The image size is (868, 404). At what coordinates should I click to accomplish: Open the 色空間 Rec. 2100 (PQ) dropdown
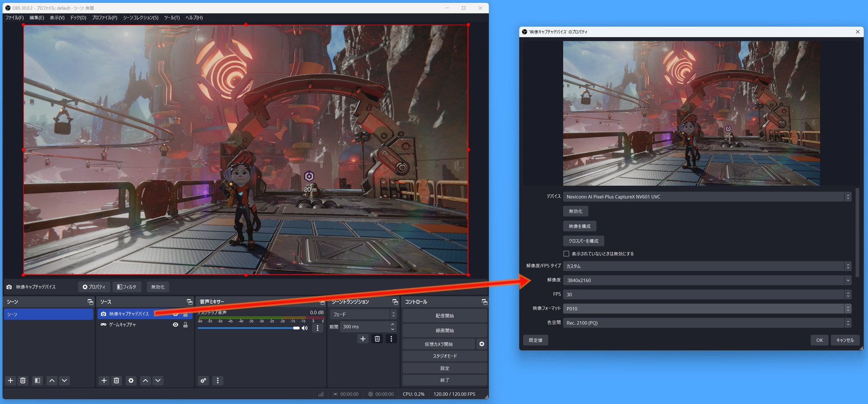pos(708,323)
